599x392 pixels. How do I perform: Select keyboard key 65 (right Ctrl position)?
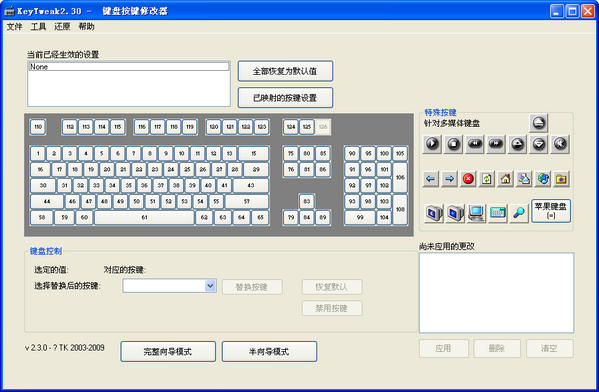260,217
